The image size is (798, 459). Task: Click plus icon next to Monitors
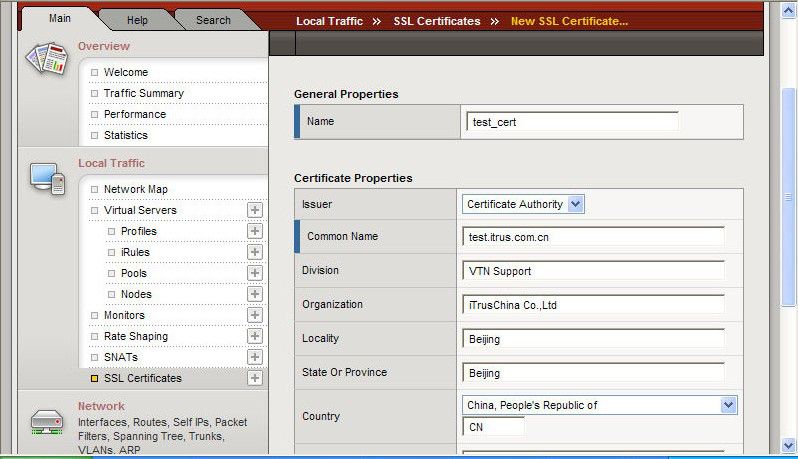point(255,315)
